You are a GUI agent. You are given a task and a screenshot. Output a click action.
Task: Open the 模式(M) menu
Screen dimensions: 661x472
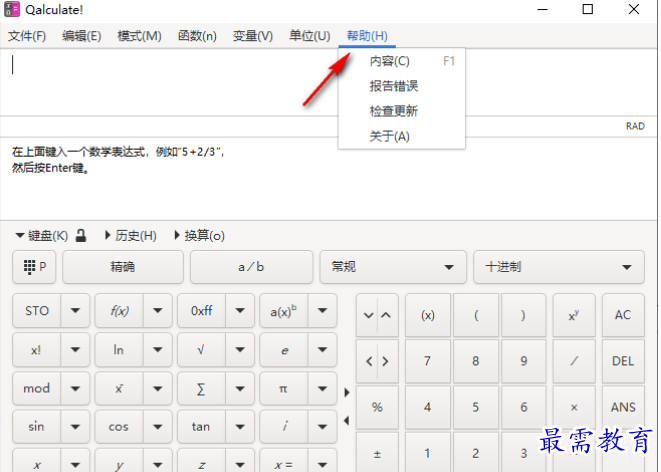pyautogui.click(x=139, y=36)
